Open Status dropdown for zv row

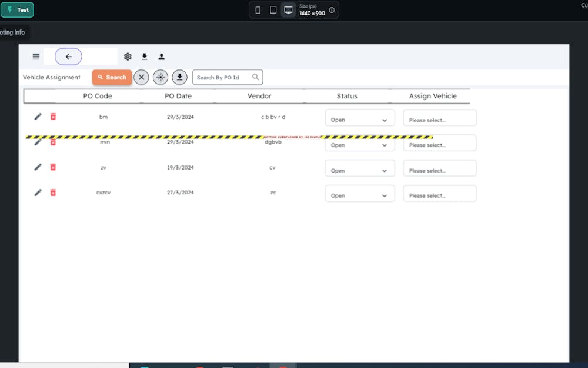360,168
